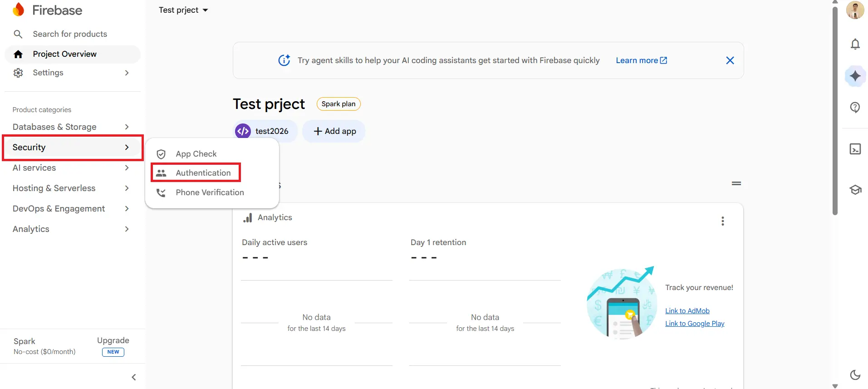868x389 pixels.
Task: Click the Add app button
Action: click(334, 131)
